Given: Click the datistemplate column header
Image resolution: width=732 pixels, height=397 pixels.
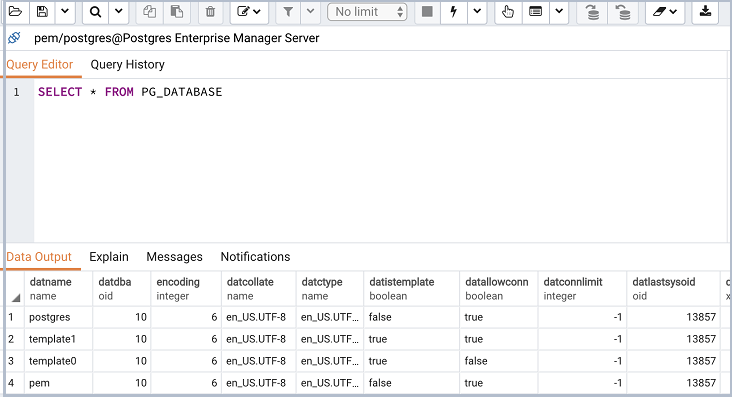Looking at the screenshot, I should 411,289.
